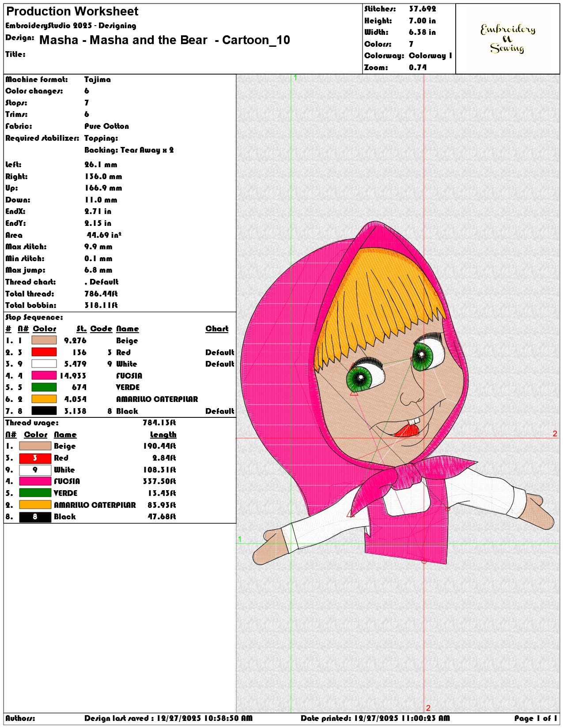Select the Total bobbin value 318.11ft
Screen dimensions: 563x728
point(101,305)
